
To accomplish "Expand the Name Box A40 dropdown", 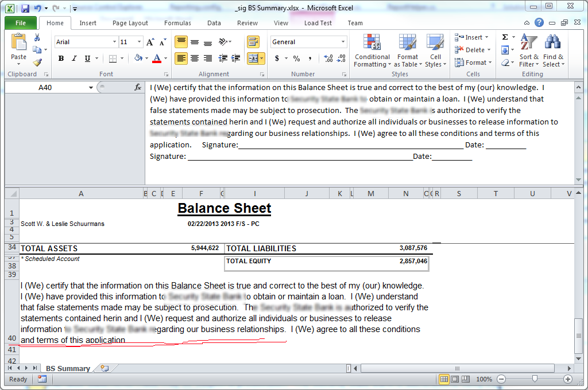I will 91,88.
